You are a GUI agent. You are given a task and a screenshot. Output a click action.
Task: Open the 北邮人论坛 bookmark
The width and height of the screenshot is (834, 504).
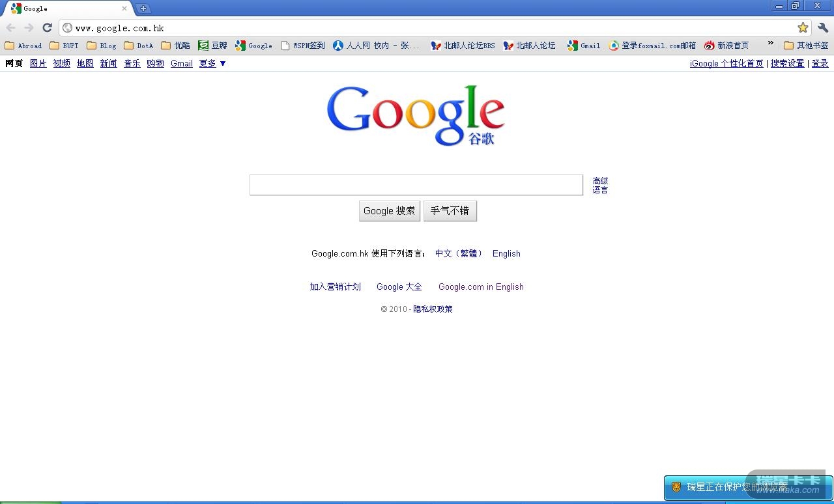[529, 46]
